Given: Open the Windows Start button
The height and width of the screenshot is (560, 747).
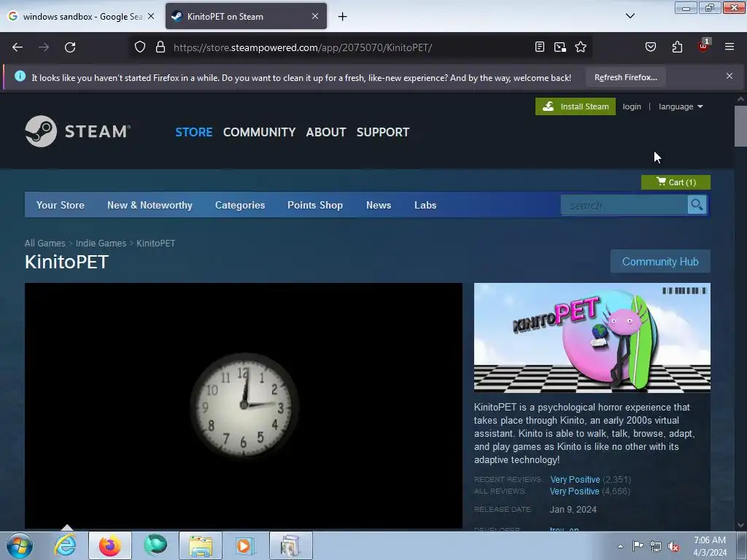Looking at the screenshot, I should 20,545.
